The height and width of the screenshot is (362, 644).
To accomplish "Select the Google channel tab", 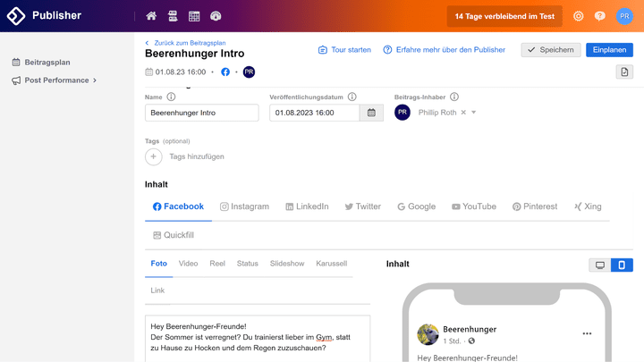I will pos(417,206).
